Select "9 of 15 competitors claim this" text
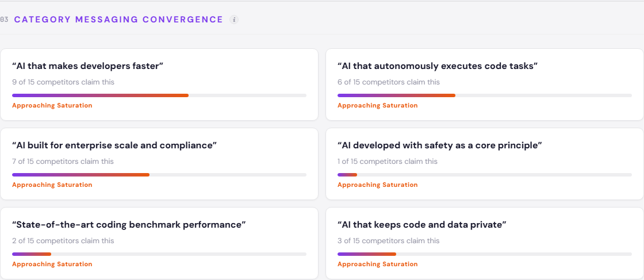The image size is (644, 280). point(63,82)
